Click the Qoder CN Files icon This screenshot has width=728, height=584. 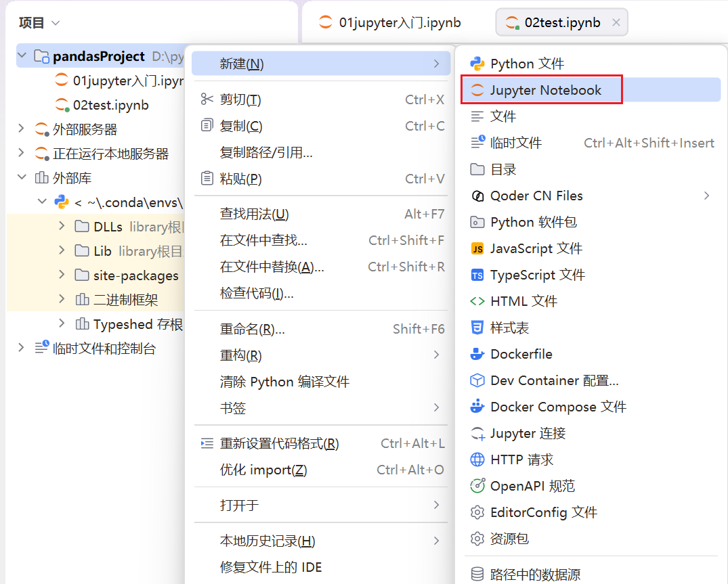pyautogui.click(x=477, y=196)
